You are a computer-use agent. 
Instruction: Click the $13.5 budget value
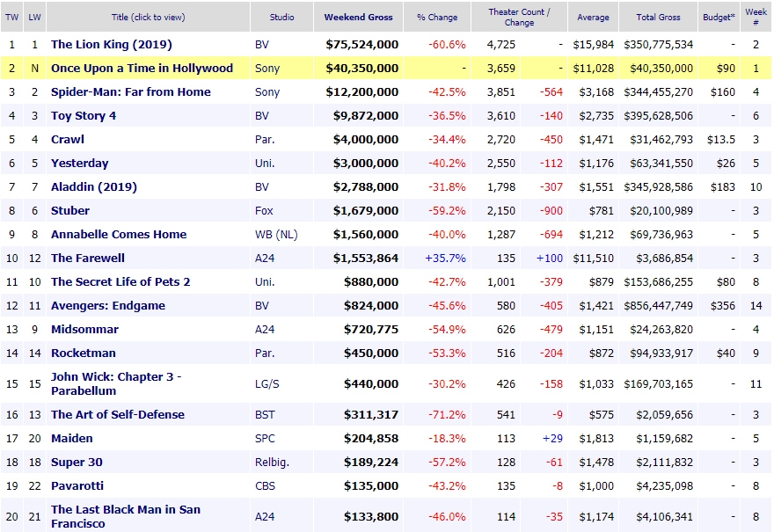coord(720,139)
